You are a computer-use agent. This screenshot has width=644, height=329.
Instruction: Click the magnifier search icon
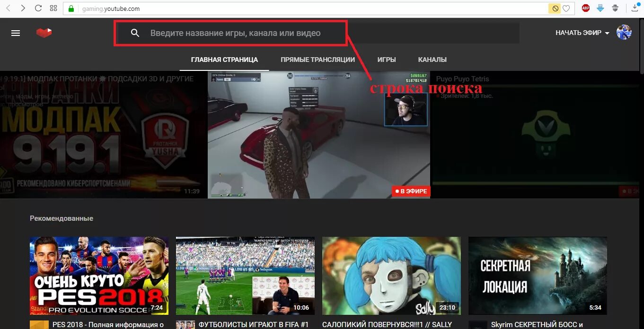(x=135, y=33)
